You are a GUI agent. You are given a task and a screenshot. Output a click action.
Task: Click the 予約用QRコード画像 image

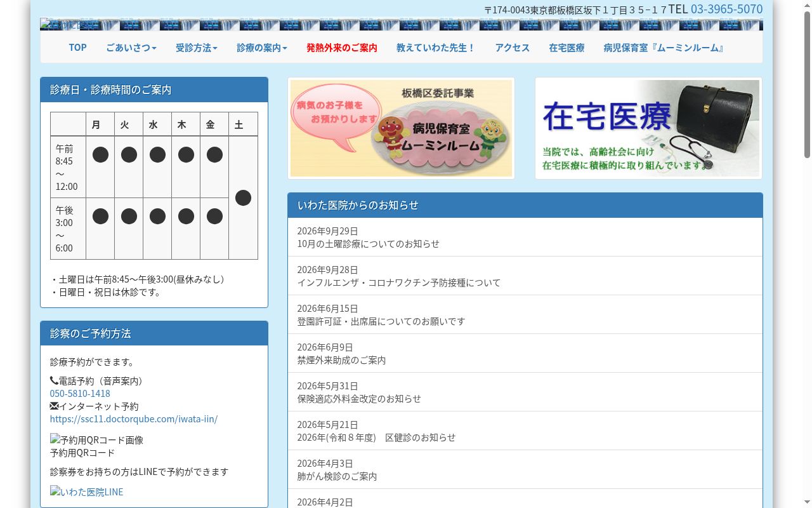[96, 439]
